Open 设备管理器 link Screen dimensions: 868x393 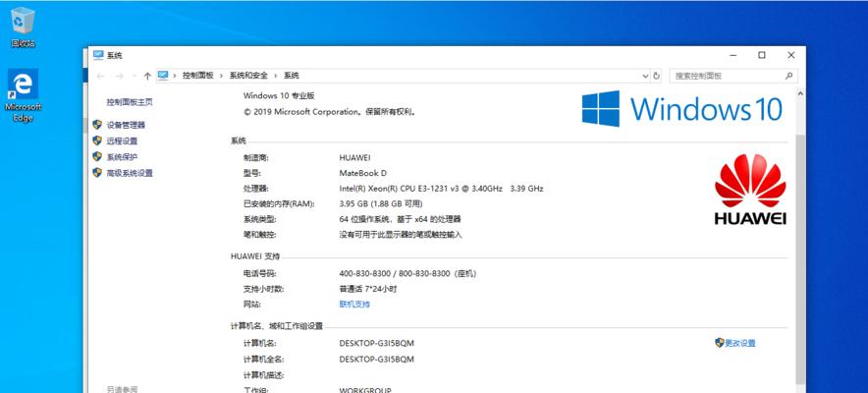126,125
